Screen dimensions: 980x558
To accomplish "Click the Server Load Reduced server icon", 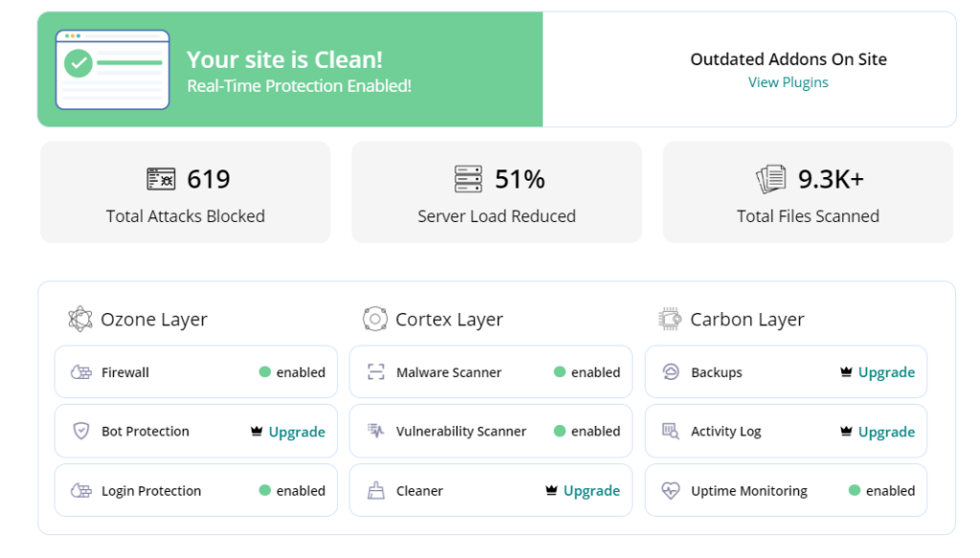I will (468, 179).
